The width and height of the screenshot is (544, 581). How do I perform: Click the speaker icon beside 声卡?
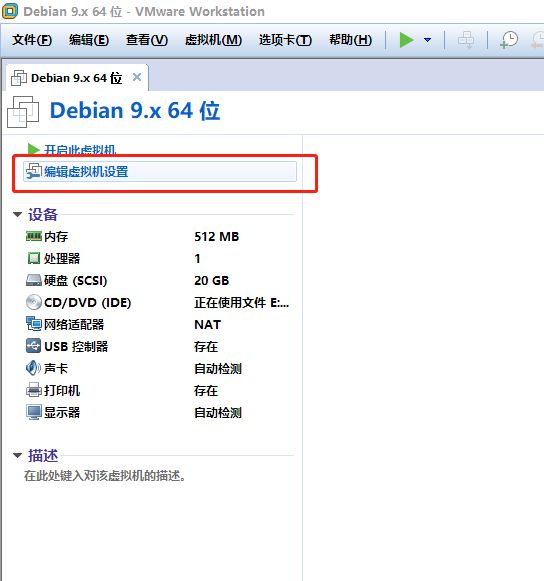click(34, 368)
